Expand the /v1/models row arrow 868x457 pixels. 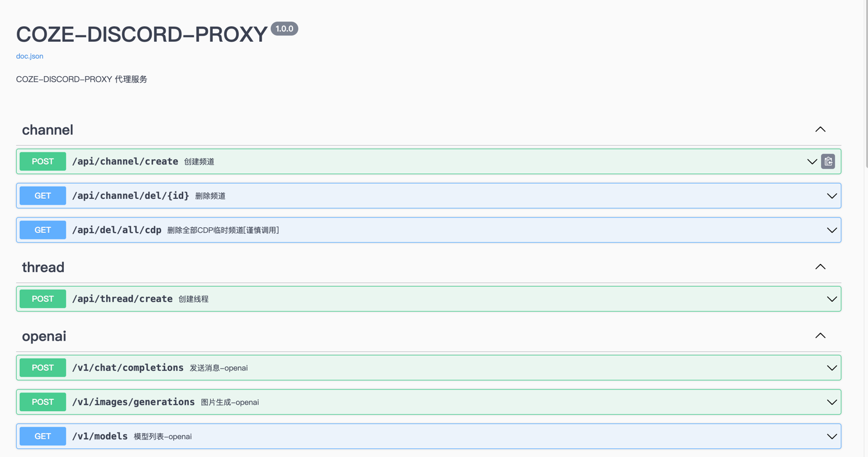click(832, 436)
